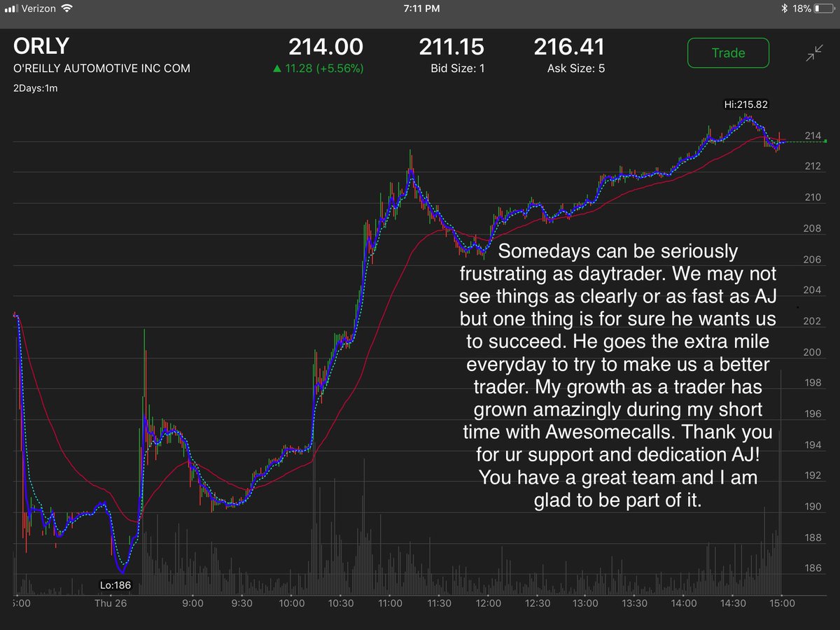Tap the 186 price axis label

tap(812, 569)
